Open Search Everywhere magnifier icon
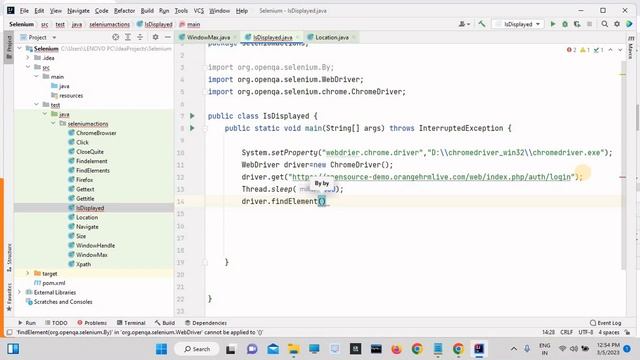The image size is (640, 360). [x=604, y=24]
